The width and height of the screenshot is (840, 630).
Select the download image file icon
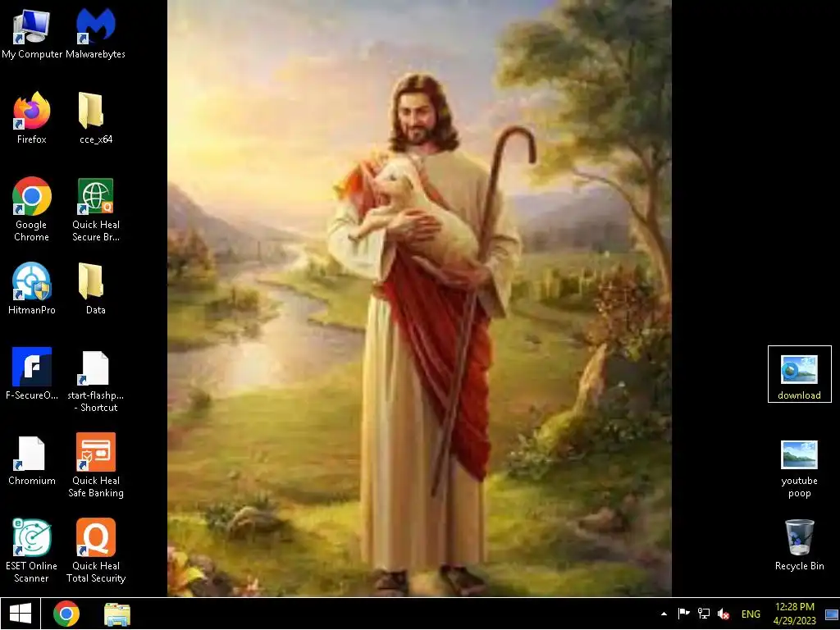(799, 374)
